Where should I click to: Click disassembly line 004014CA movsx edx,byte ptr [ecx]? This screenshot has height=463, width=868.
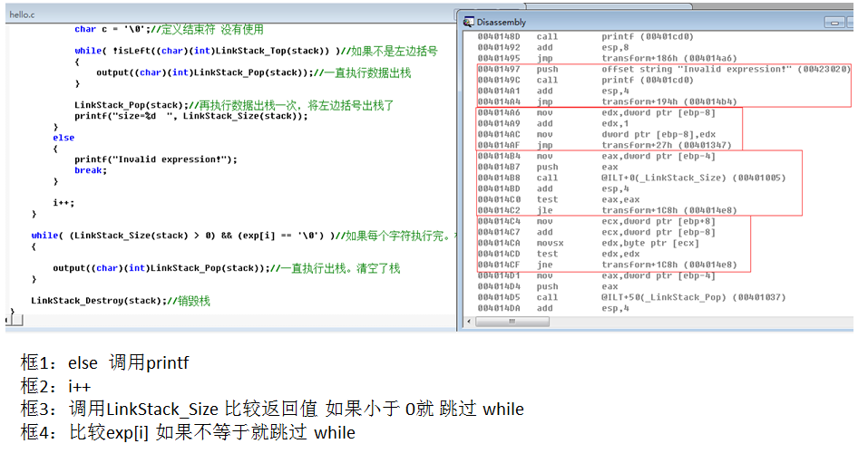click(x=588, y=244)
